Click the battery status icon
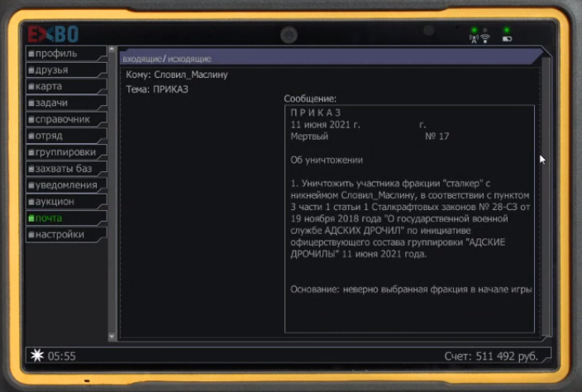Image resolution: width=582 pixels, height=392 pixels. [507, 39]
